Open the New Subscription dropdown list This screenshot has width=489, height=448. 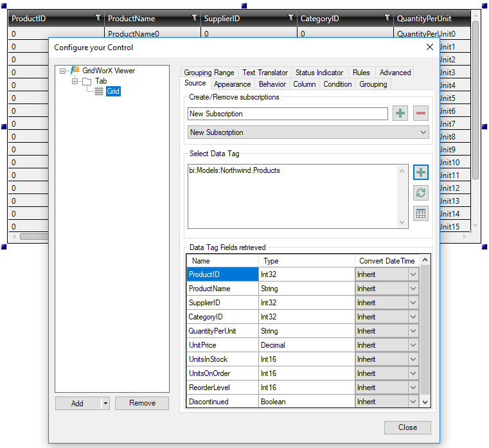point(423,132)
